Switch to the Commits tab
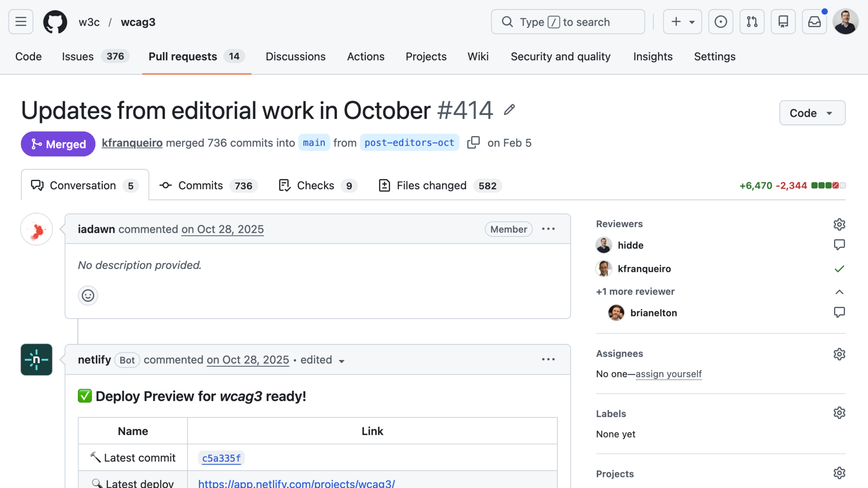Viewport: 868px width, 488px height. [209, 185]
